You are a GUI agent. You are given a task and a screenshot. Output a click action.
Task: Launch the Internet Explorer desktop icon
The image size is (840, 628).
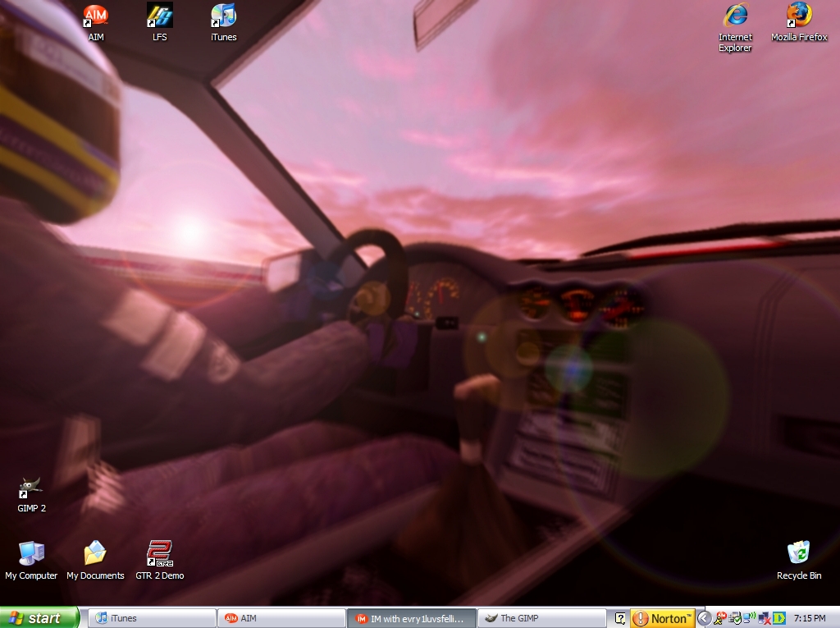click(x=735, y=28)
